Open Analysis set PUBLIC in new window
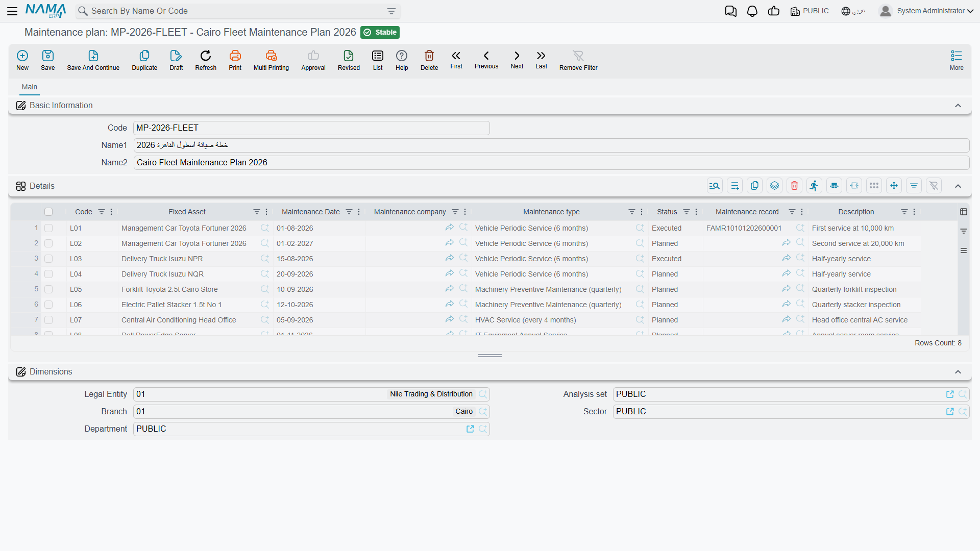Image resolution: width=980 pixels, height=551 pixels. [x=950, y=394]
